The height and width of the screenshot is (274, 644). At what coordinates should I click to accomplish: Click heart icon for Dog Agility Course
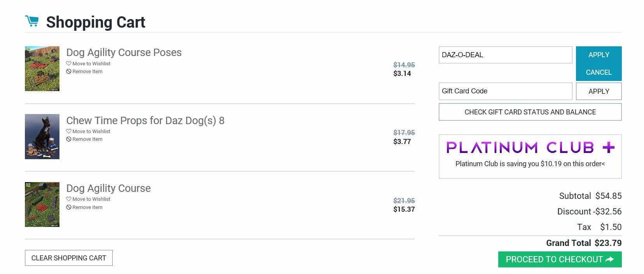coord(69,199)
